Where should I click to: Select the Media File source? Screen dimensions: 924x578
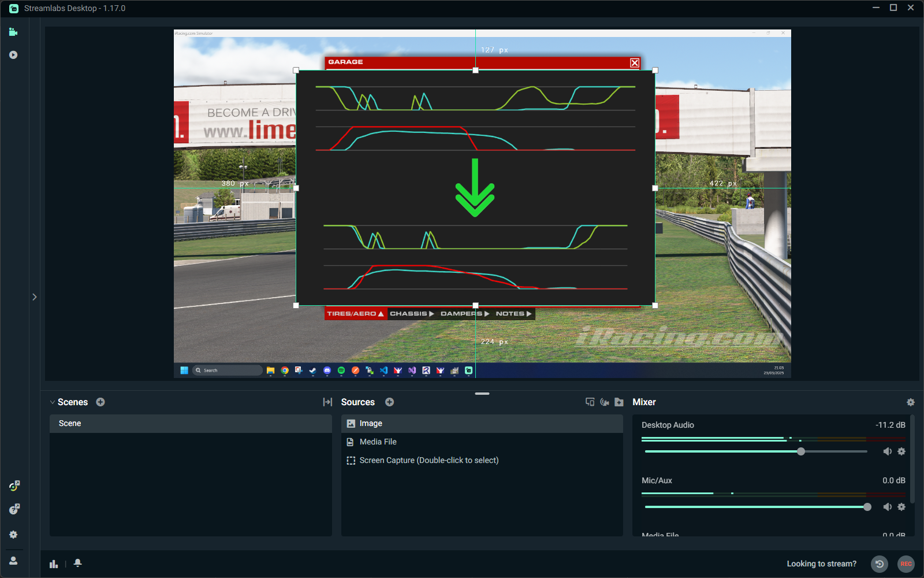(378, 442)
